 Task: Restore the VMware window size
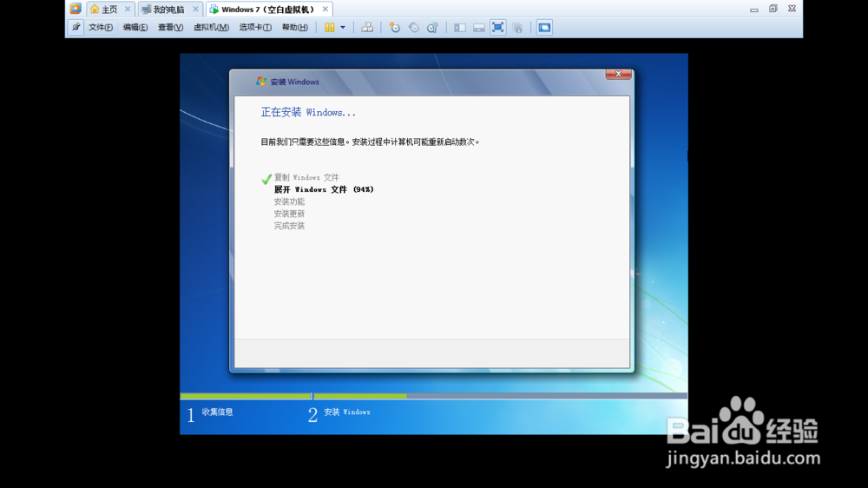tap(773, 9)
